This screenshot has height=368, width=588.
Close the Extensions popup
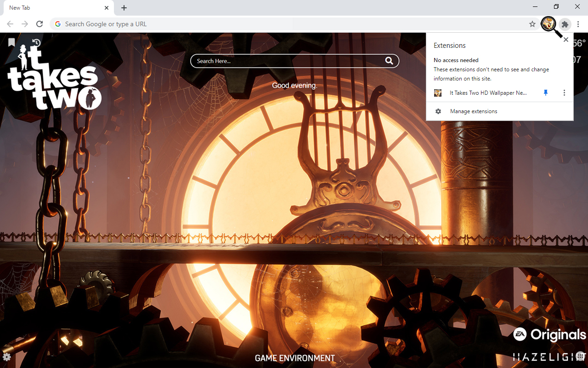point(566,40)
